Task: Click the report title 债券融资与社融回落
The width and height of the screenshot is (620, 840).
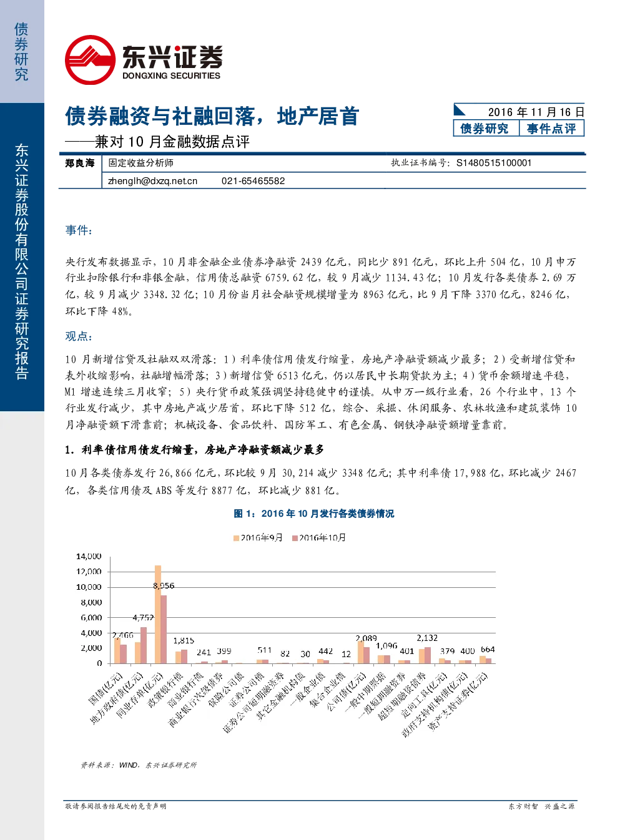Action: point(159,116)
